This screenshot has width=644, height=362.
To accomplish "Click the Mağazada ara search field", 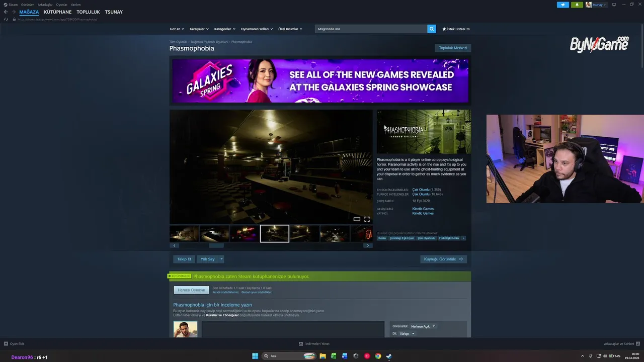I will pos(371,29).
